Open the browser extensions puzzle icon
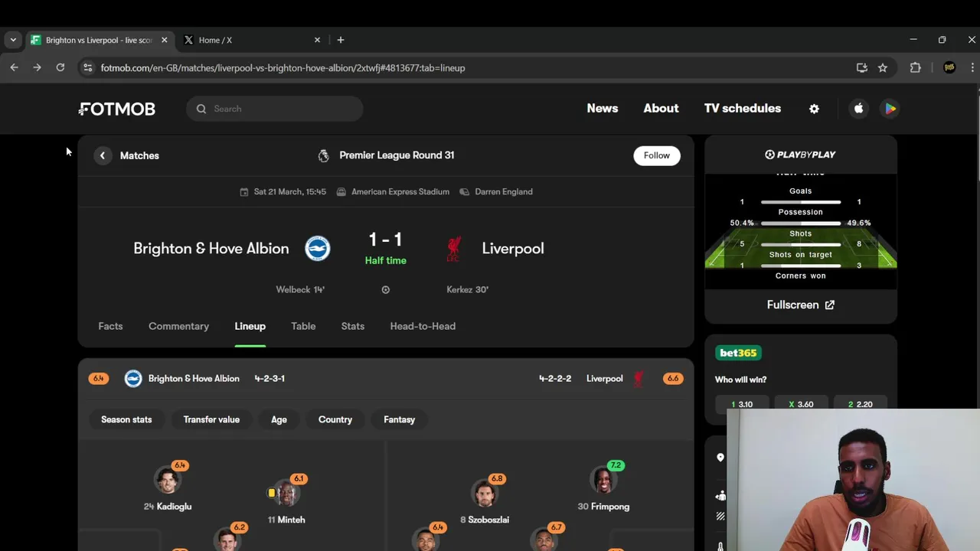 click(915, 67)
